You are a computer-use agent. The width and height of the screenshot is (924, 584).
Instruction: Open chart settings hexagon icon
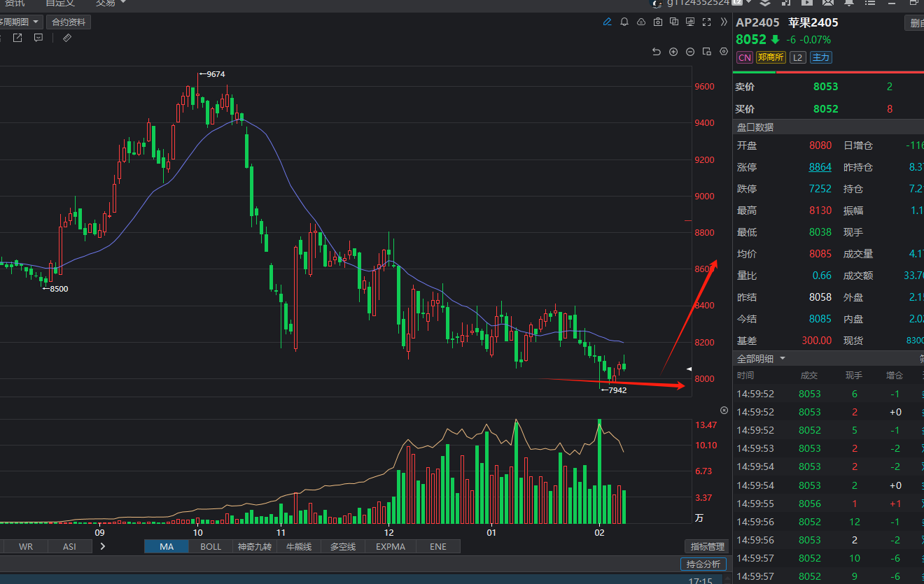724,52
